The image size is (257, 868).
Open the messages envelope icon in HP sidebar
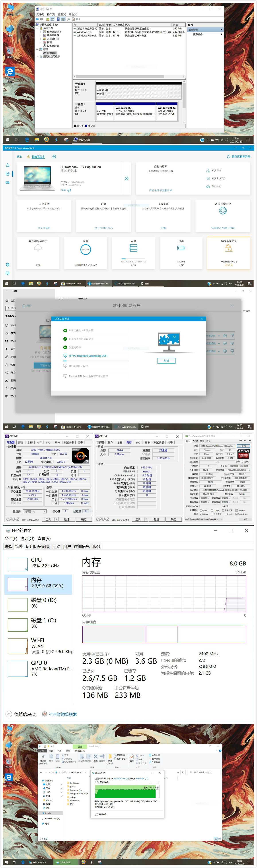7,183
